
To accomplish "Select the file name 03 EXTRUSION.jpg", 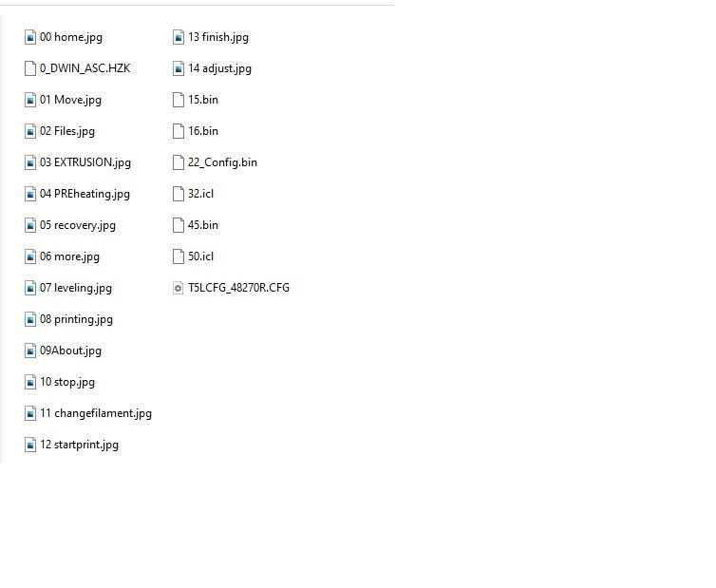I will [x=85, y=162].
